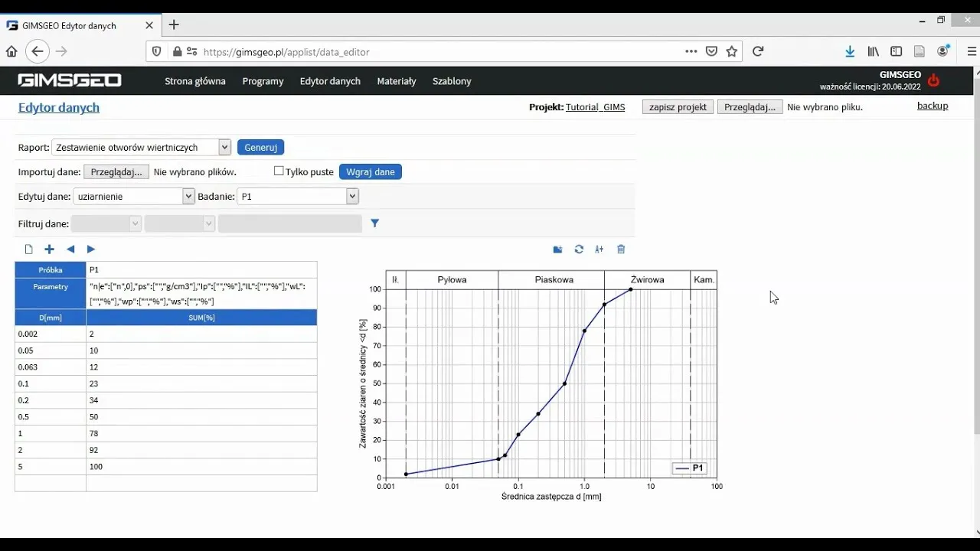Image resolution: width=980 pixels, height=551 pixels.
Task: Toggle the 'Tylko puste' checkbox
Action: pos(279,171)
